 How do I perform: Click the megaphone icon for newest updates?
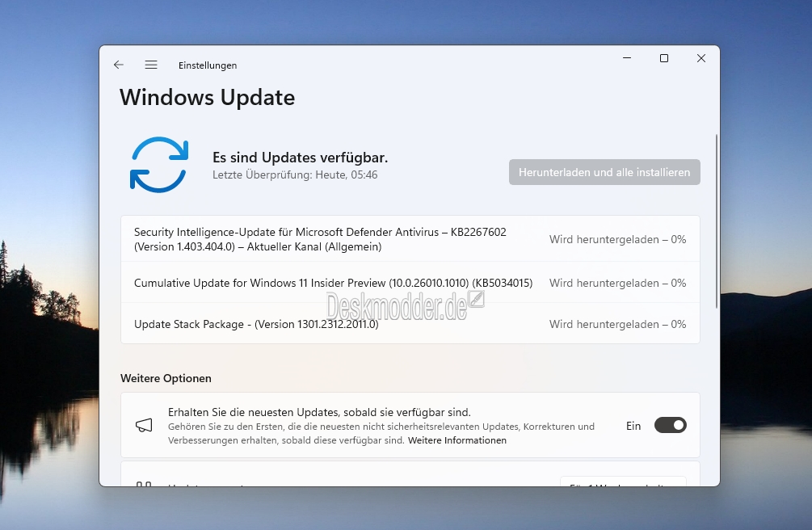144,425
